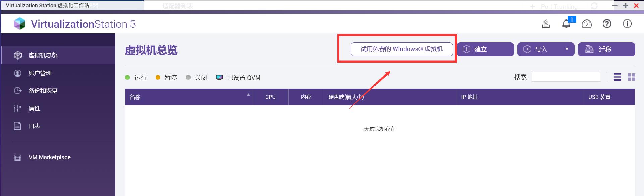Image resolution: width=644 pixels, height=196 pixels.
Task: Click the help question mark icon
Action: coord(607,24)
